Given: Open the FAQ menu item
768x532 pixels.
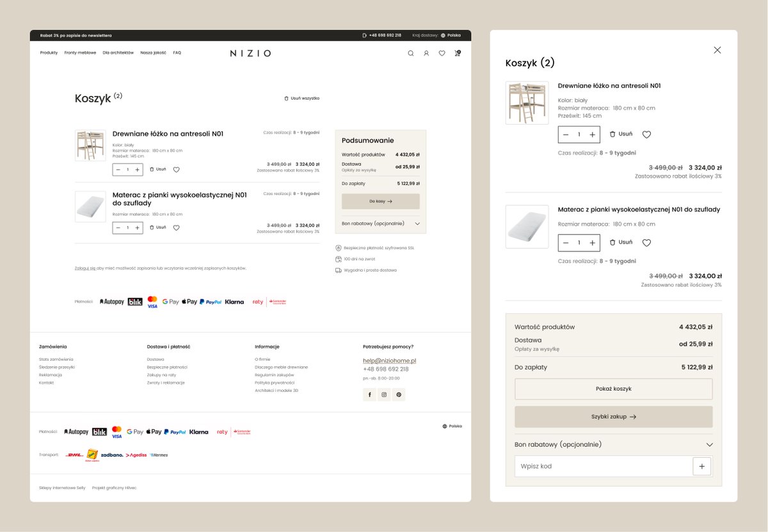Looking at the screenshot, I should click(177, 53).
